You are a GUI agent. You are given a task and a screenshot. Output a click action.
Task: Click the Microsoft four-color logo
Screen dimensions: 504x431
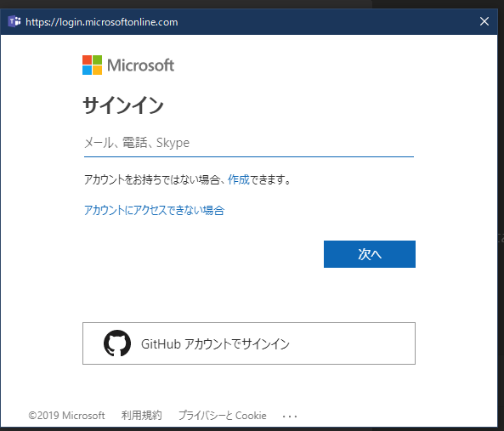click(x=93, y=65)
